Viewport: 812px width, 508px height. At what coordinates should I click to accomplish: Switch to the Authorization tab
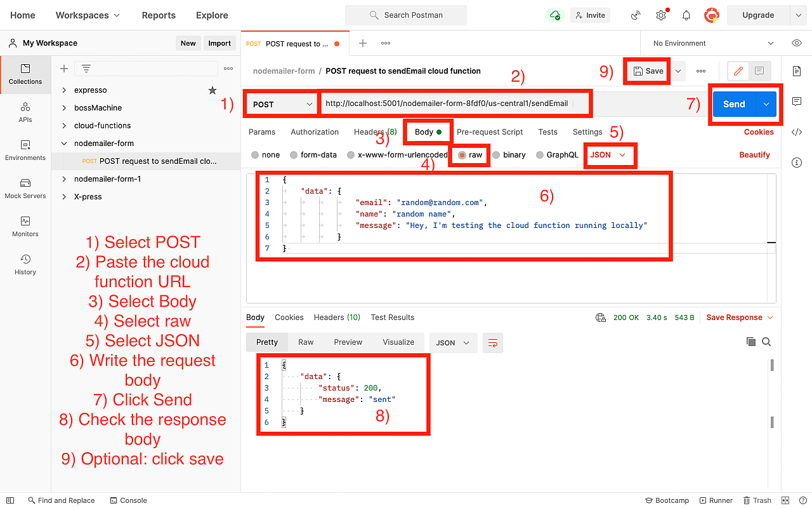click(314, 131)
